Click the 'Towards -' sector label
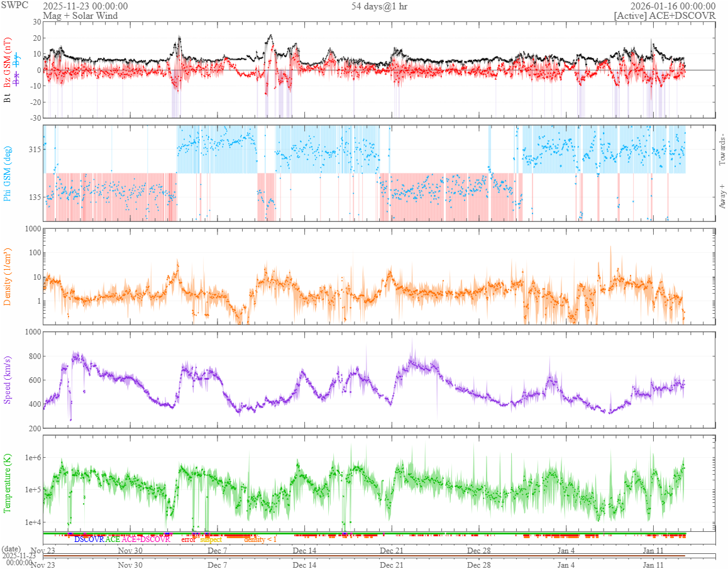This screenshot has width=728, height=569. (x=722, y=151)
